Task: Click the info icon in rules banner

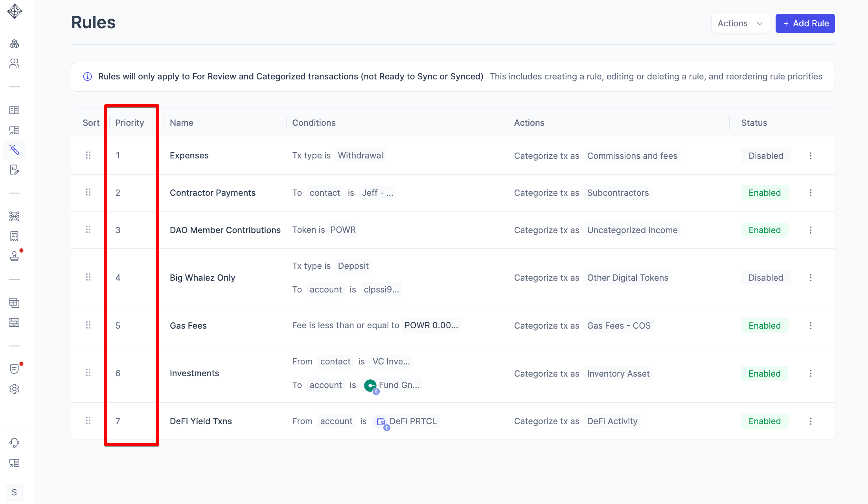Action: [x=87, y=77]
